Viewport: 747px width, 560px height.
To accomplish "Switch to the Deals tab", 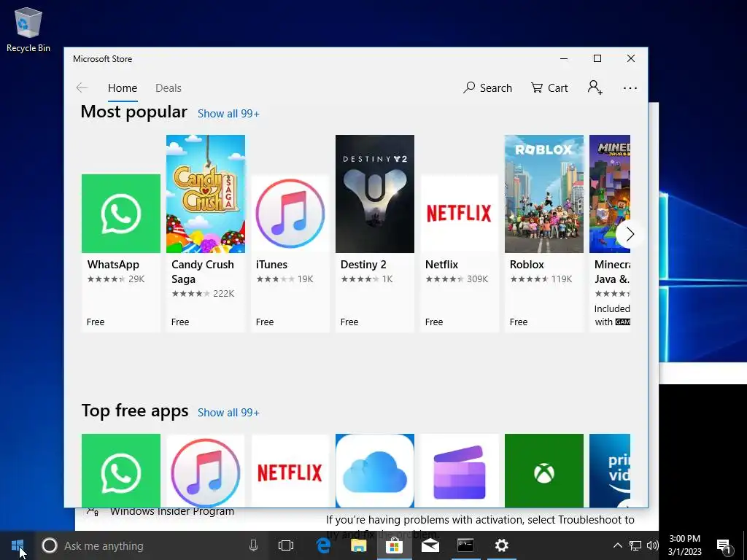I will pyautogui.click(x=169, y=88).
